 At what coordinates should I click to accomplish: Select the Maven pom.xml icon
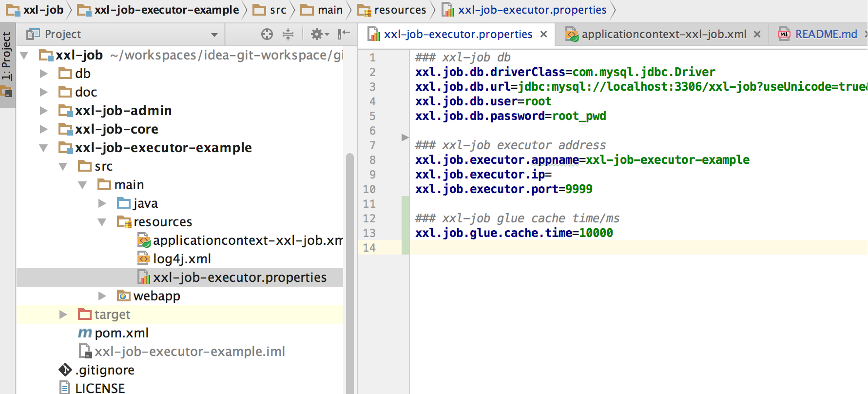(85, 333)
